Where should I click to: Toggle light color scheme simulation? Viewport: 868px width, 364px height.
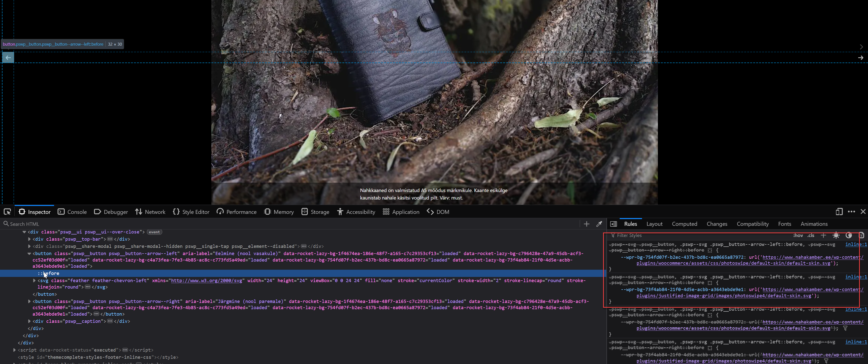point(836,235)
